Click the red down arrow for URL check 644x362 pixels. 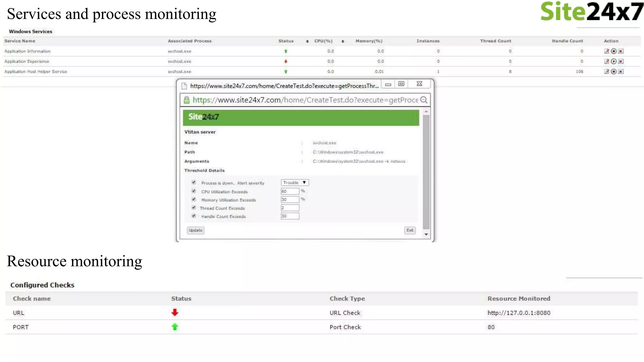(x=175, y=312)
